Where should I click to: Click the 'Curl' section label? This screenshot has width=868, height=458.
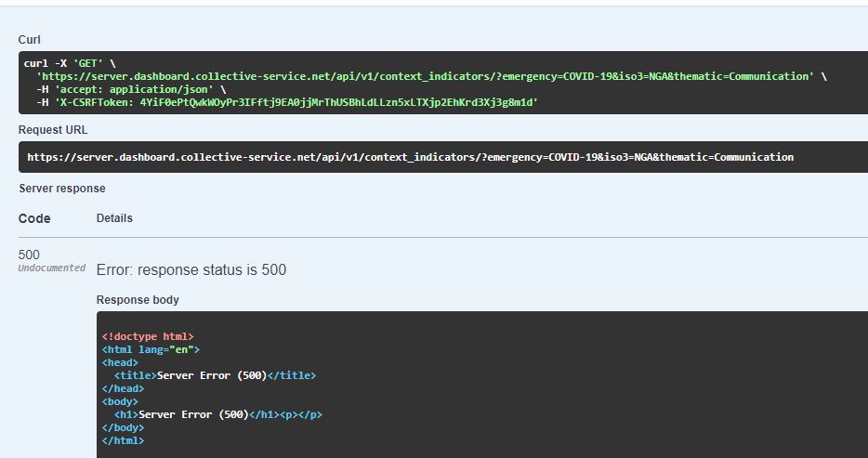[30, 40]
